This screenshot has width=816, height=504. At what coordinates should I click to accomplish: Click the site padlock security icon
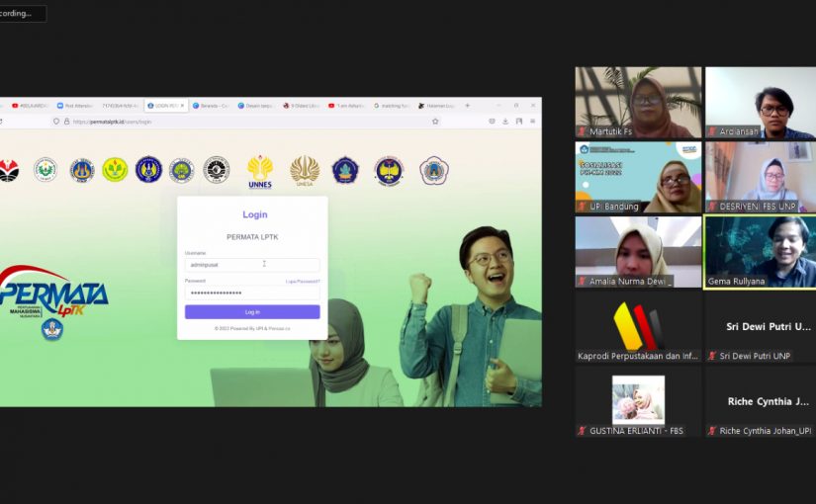[66, 122]
